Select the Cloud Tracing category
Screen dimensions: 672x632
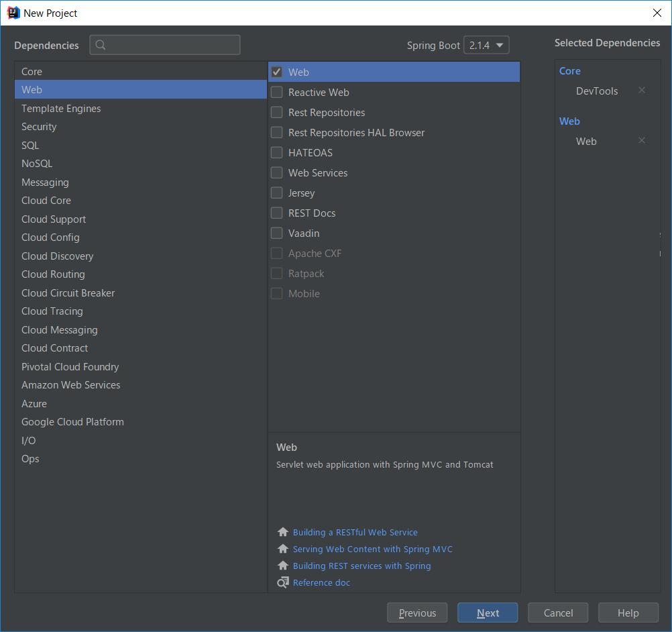tap(141, 311)
